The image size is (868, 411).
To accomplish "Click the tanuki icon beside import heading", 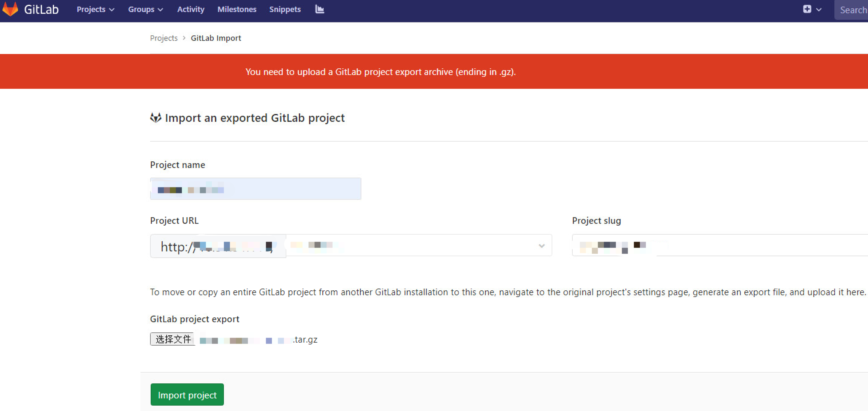I will (156, 118).
